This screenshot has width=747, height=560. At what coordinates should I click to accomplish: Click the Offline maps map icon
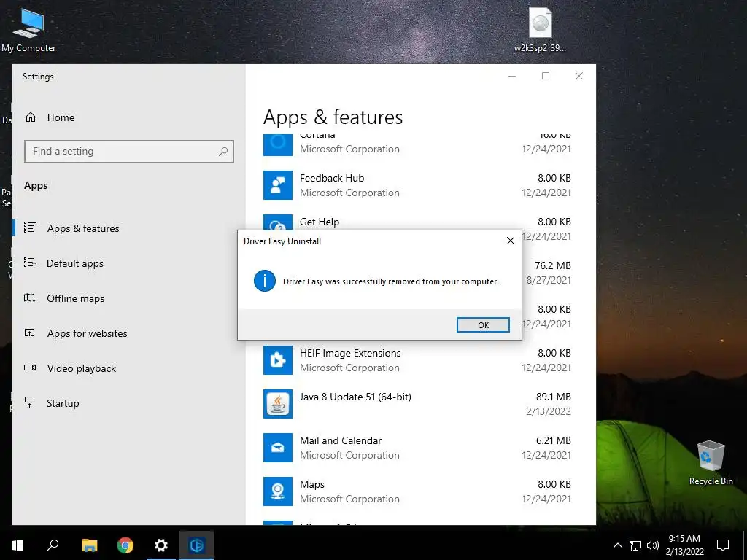29,298
